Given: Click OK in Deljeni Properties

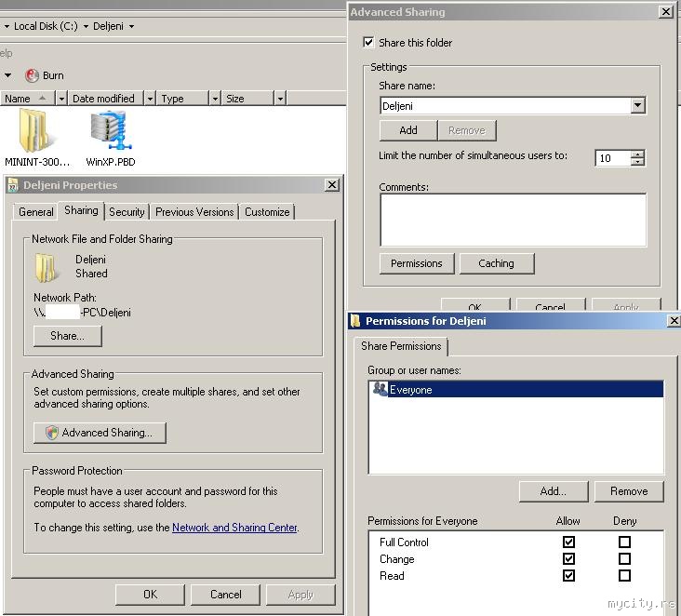Looking at the screenshot, I should coord(151,595).
